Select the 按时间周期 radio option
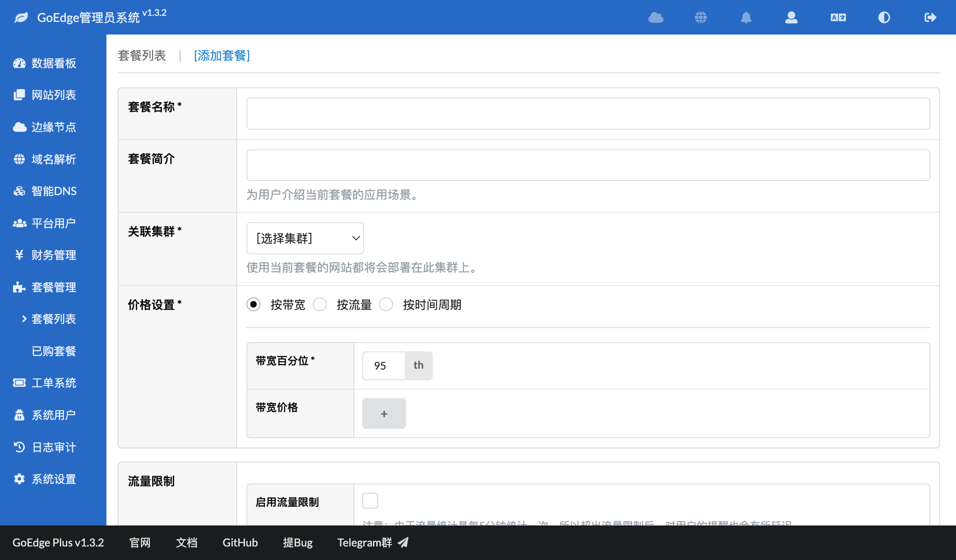 [386, 305]
